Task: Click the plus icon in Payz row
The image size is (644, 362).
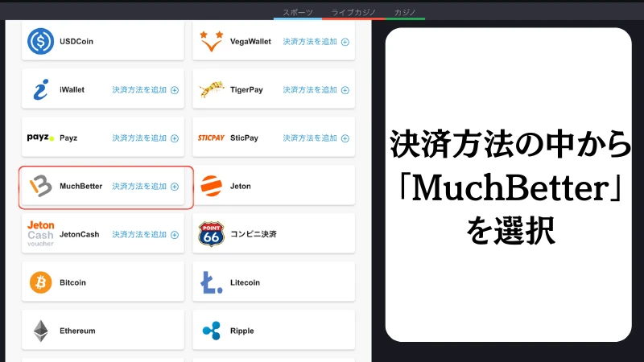Action: pos(175,138)
